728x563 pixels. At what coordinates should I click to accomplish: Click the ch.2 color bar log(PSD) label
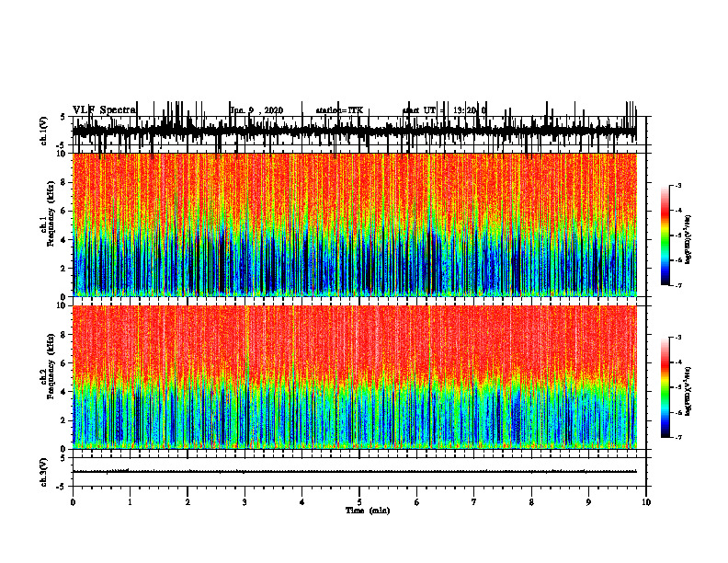[688, 391]
